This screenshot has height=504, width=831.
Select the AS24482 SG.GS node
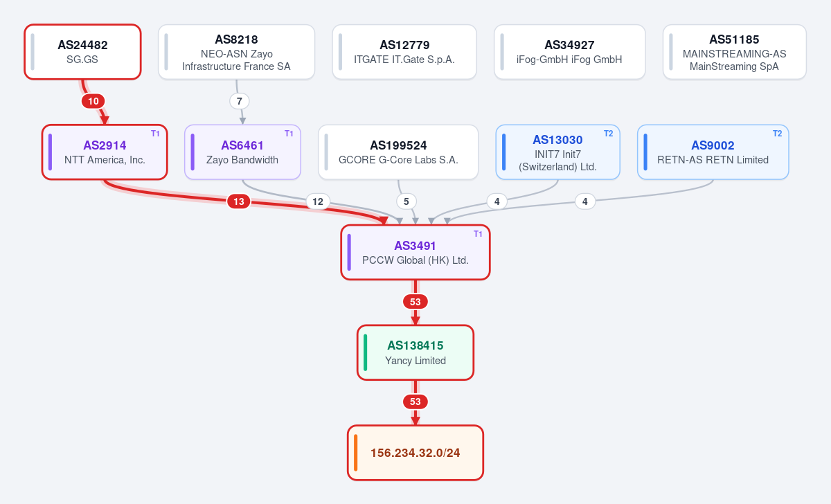[83, 52]
